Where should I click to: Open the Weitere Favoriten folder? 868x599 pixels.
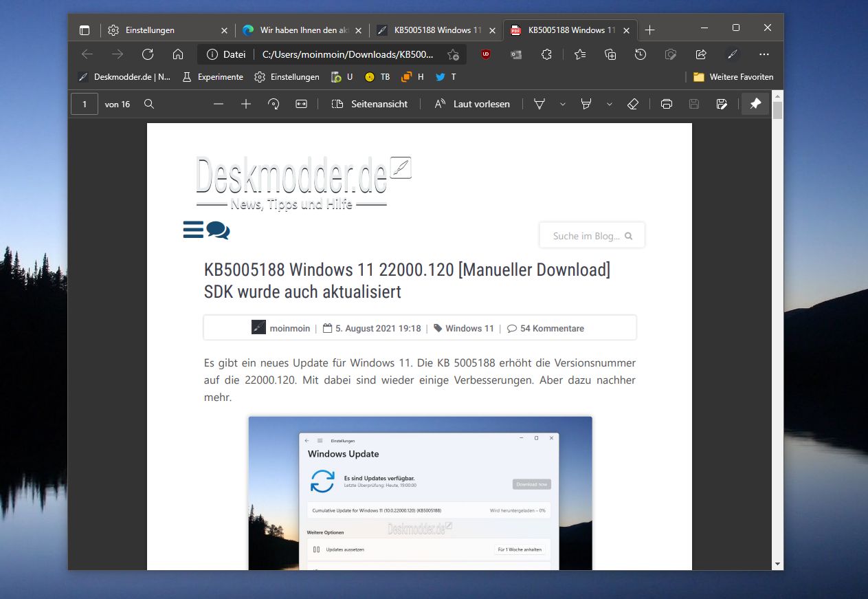[733, 77]
